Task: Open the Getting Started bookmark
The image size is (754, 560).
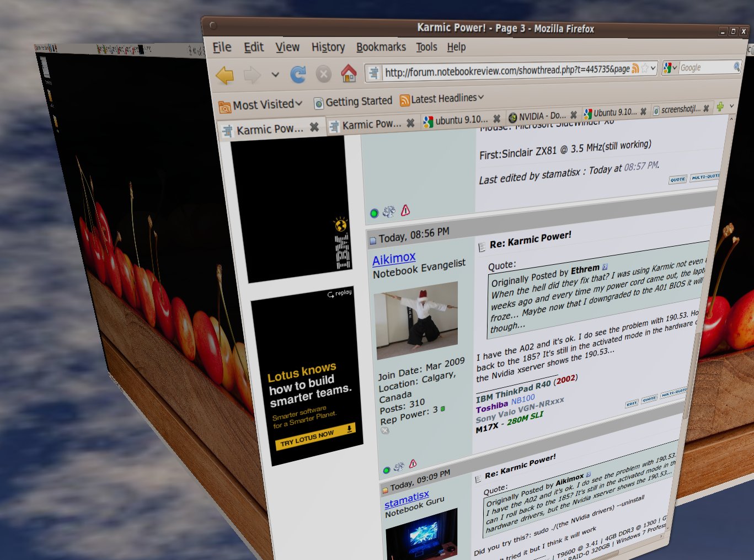Action: point(353,102)
